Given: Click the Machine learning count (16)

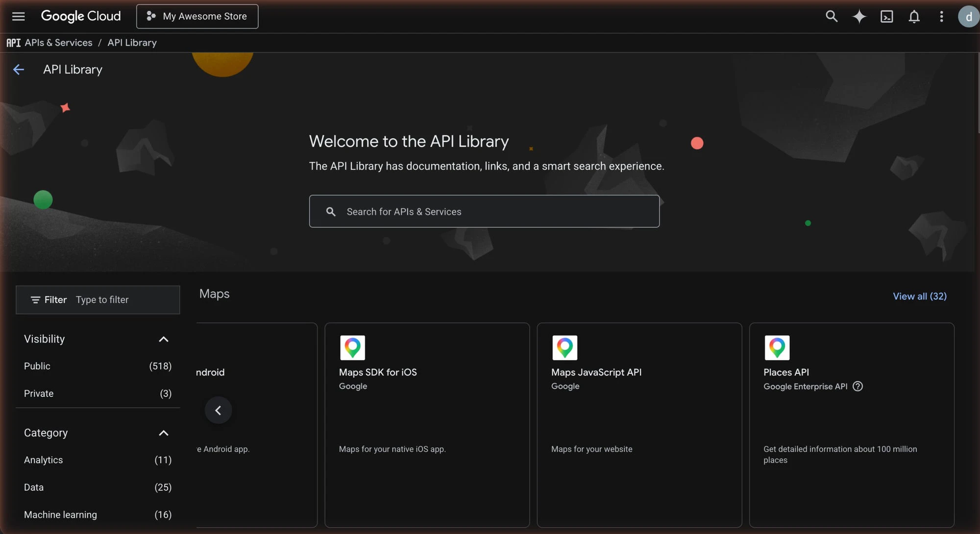Looking at the screenshot, I should 163,515.
